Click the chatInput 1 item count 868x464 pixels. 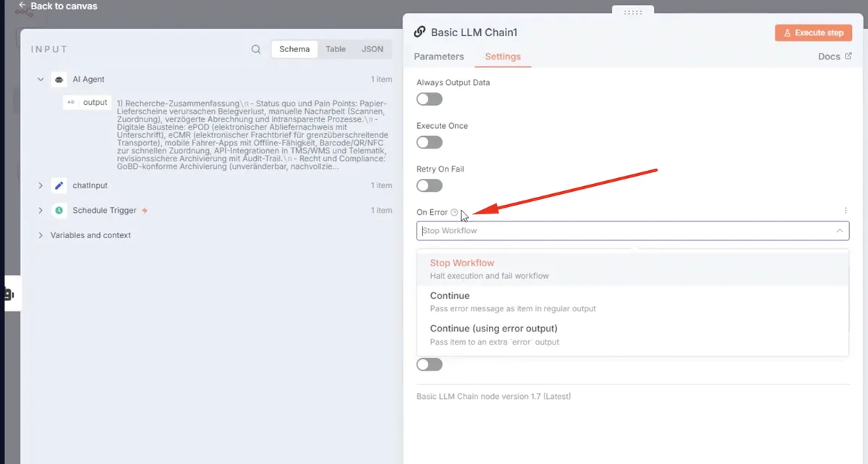pyautogui.click(x=381, y=185)
